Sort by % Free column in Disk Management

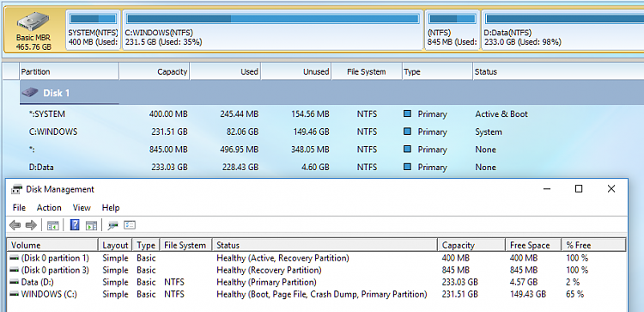click(593, 246)
